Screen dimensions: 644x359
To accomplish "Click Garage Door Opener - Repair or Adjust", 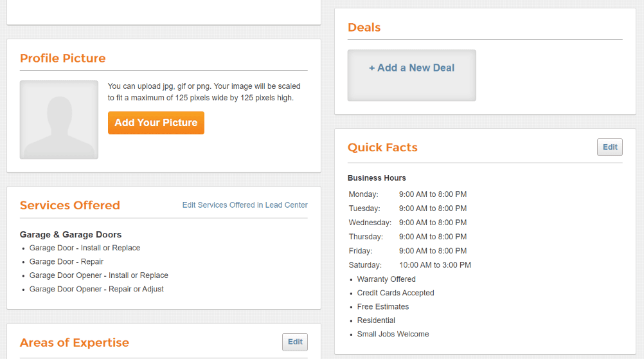I will click(96, 289).
